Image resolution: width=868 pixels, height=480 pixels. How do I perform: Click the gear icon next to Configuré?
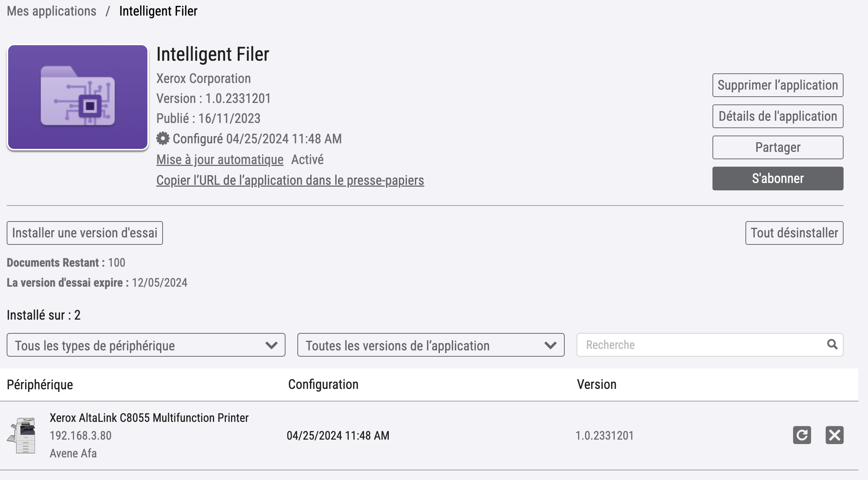coord(163,139)
